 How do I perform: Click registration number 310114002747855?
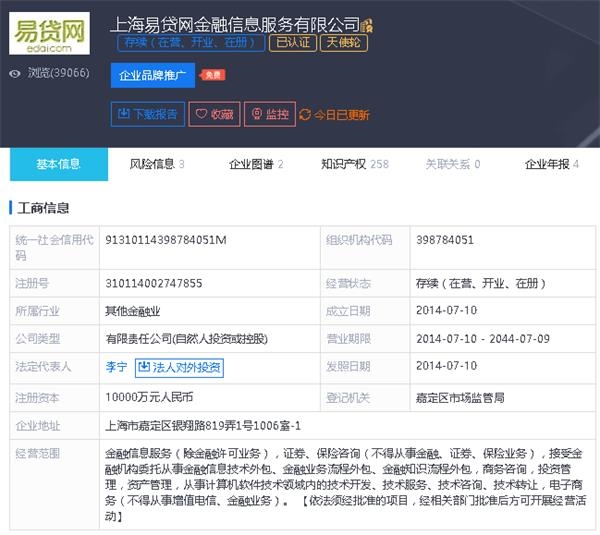pos(154,284)
